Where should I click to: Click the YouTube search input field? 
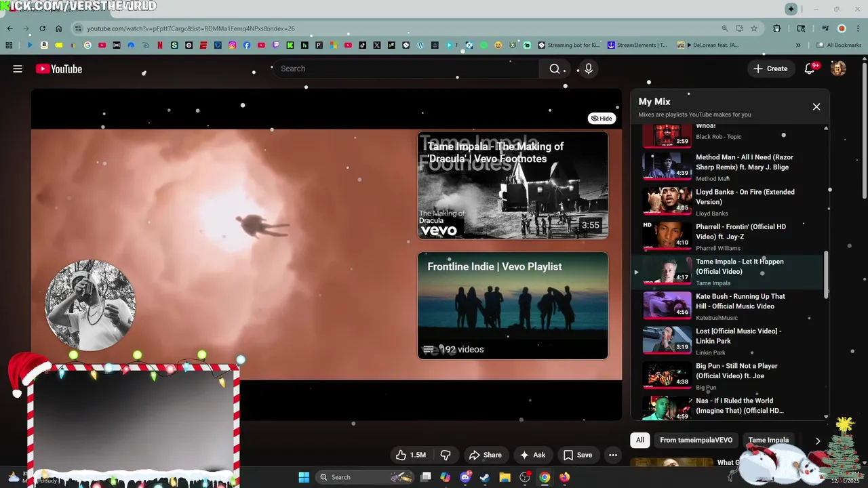tap(407, 68)
